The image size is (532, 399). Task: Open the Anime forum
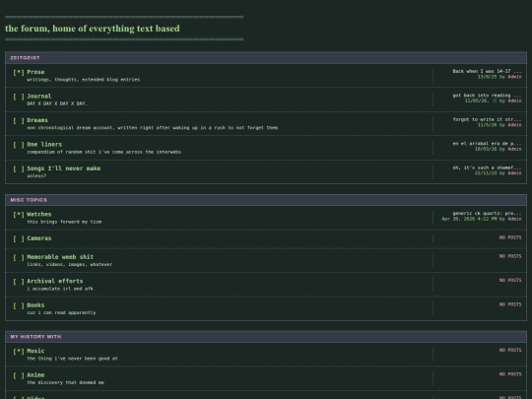(35, 375)
